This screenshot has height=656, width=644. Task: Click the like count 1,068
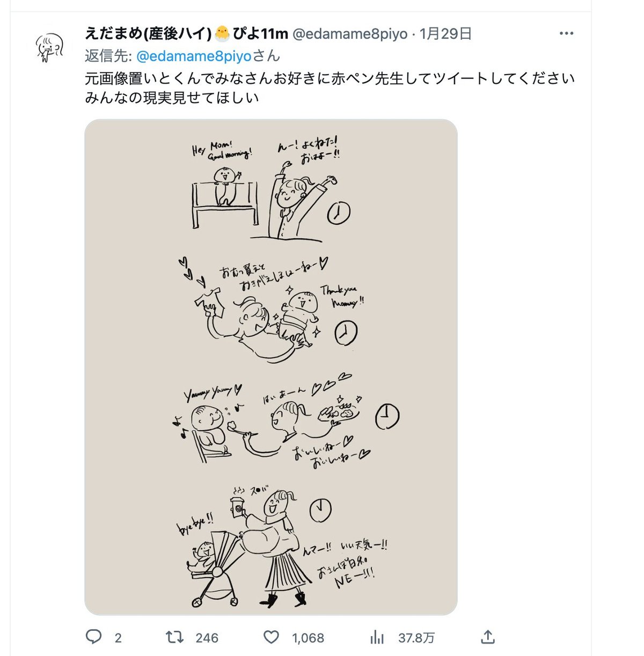[308, 638]
